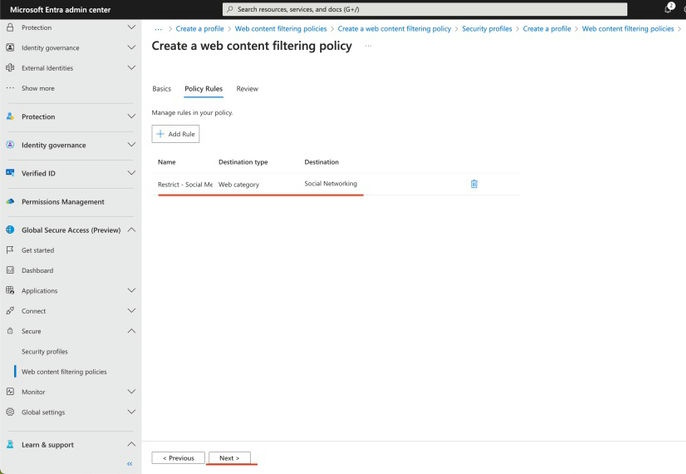Open the Dashboard menu item
Viewport: 686px width, 474px height.
pos(37,270)
